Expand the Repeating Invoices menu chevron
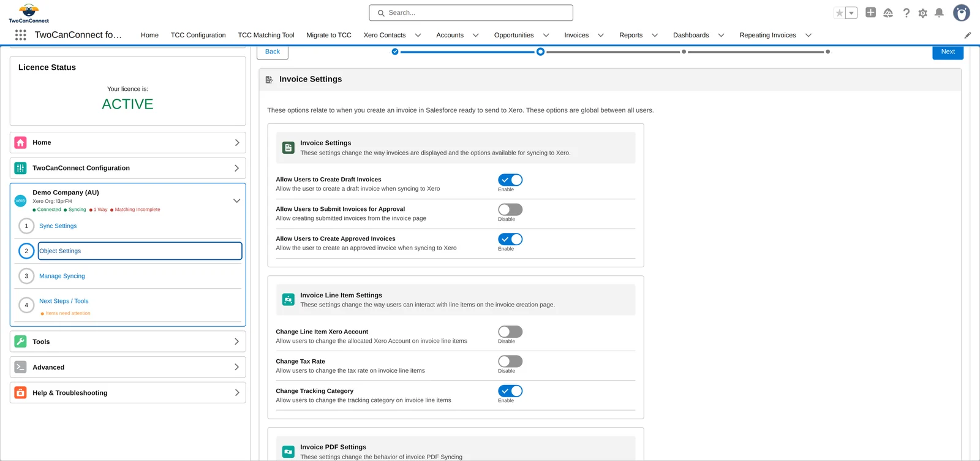This screenshot has width=980, height=461. pyautogui.click(x=809, y=36)
